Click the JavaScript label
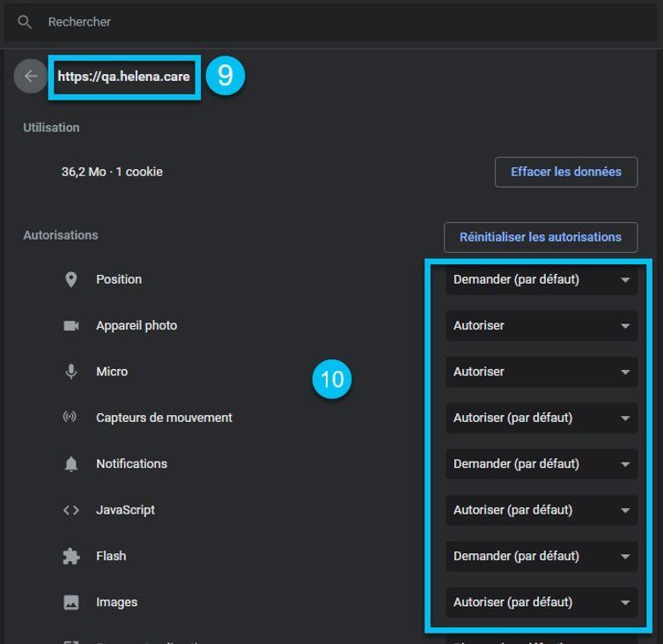Image resolution: width=663 pixels, height=644 pixels. (x=125, y=510)
